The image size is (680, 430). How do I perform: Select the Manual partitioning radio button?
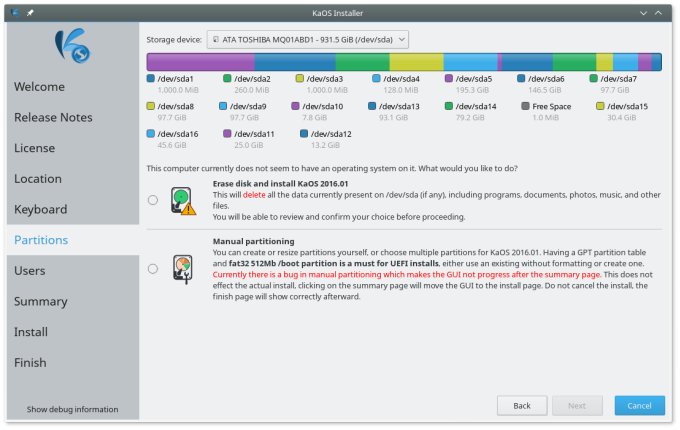tap(153, 269)
